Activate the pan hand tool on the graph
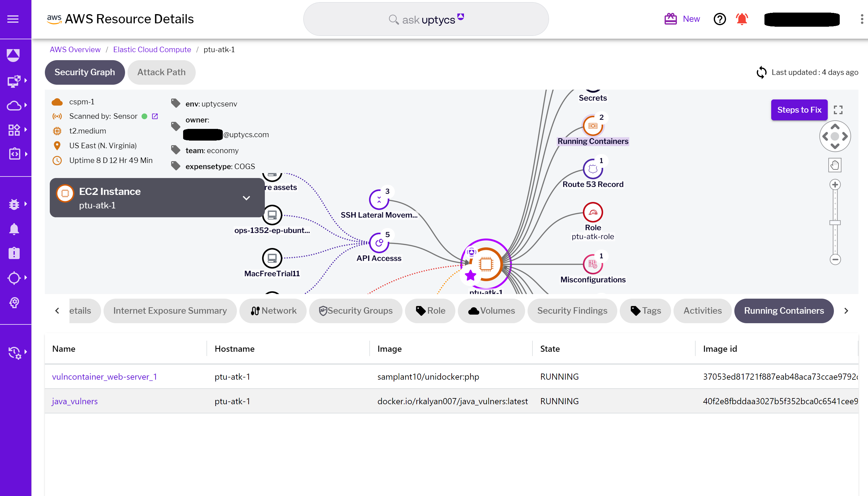 [x=835, y=165]
